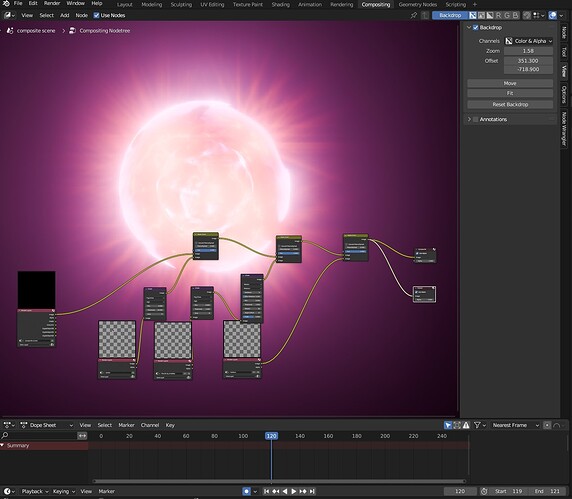Toggle the Backdrop button in the header
Screen dimensions: 572x499
coord(450,15)
